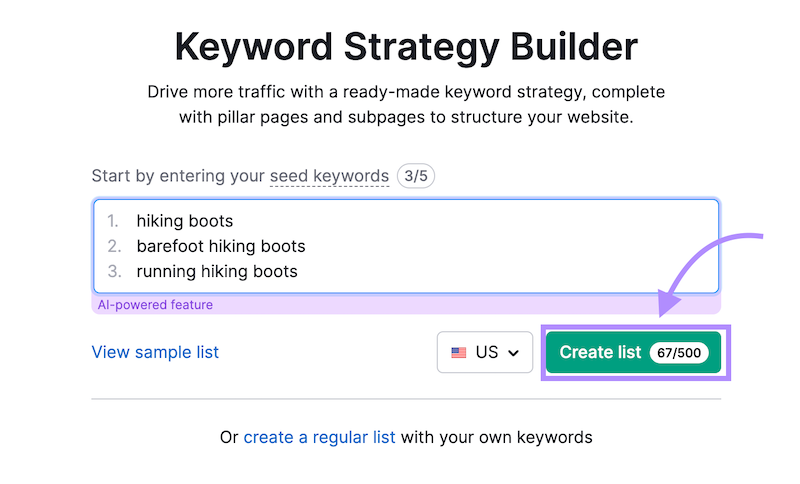Open the US country selector dropdown
Image resolution: width=800 pixels, height=484 pixels.
coord(485,352)
